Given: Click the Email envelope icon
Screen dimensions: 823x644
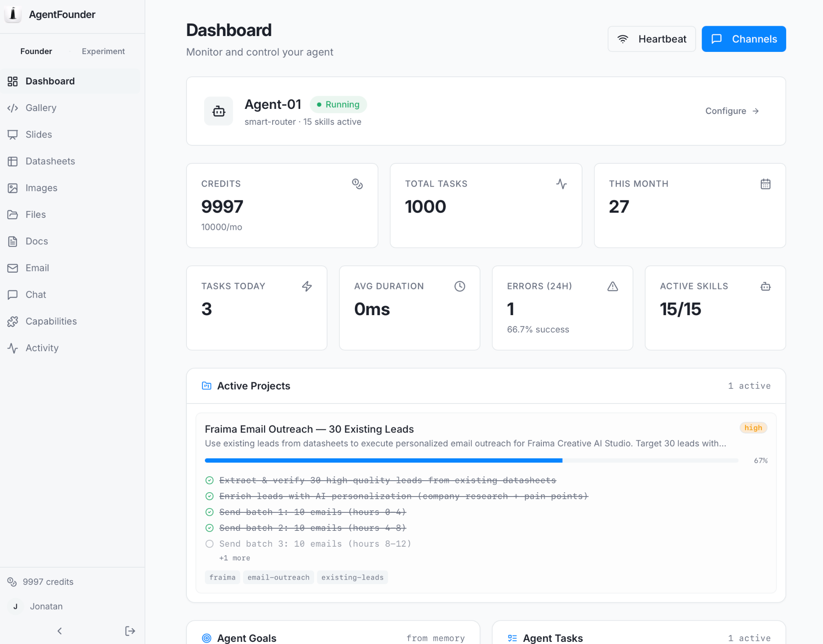Looking at the screenshot, I should click(13, 268).
